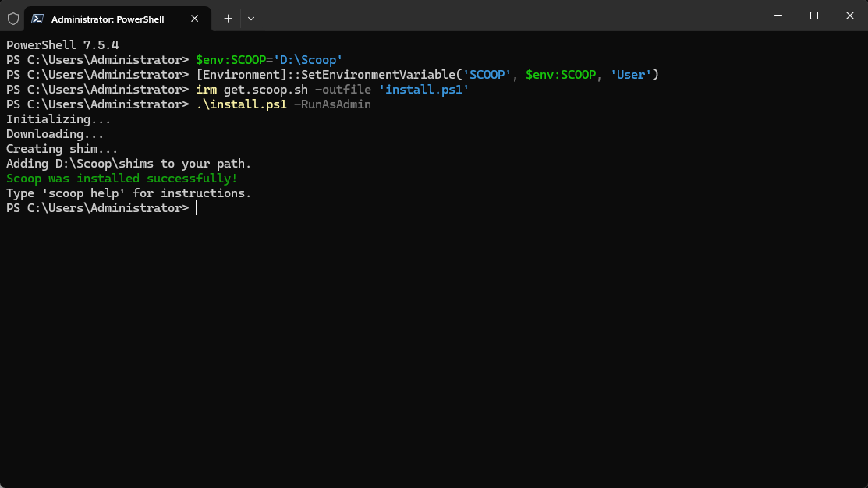Screen dimensions: 868x488
Task: Minimize the terminal window
Action: tap(778, 16)
